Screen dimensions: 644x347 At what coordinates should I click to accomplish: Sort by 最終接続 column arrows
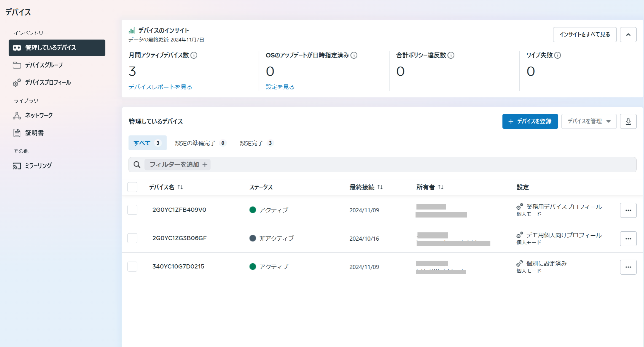click(x=380, y=187)
